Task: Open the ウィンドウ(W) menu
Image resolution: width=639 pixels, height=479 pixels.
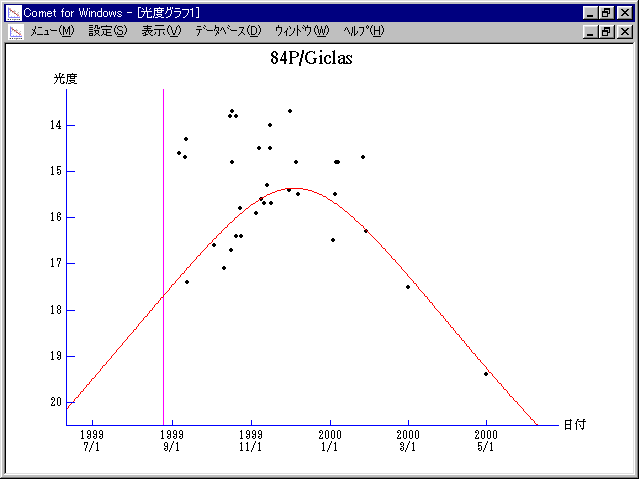Action: (302, 31)
